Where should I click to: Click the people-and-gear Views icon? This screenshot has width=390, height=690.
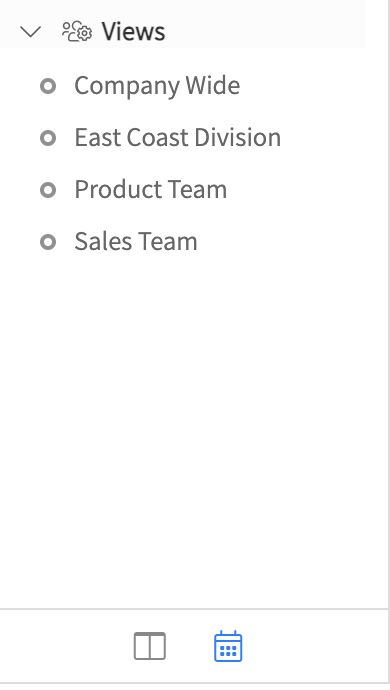pos(77,32)
